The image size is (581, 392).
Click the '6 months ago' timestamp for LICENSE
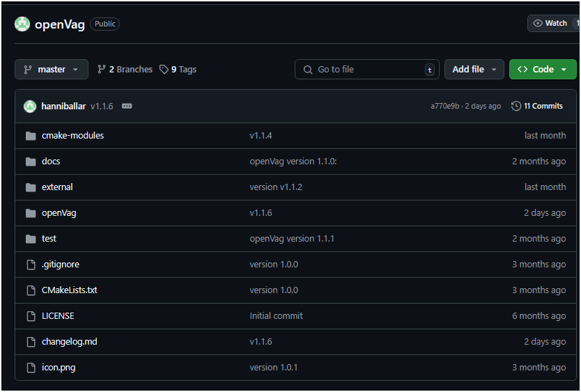click(x=539, y=316)
